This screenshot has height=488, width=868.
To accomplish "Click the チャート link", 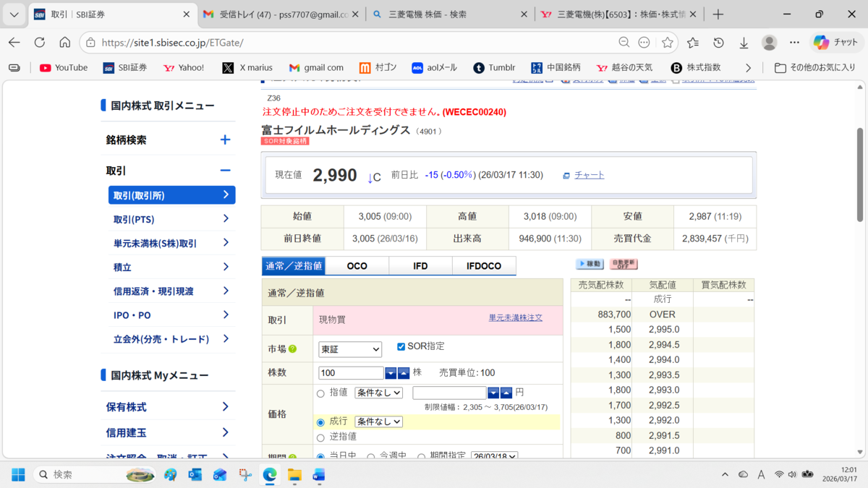I will pos(590,175).
